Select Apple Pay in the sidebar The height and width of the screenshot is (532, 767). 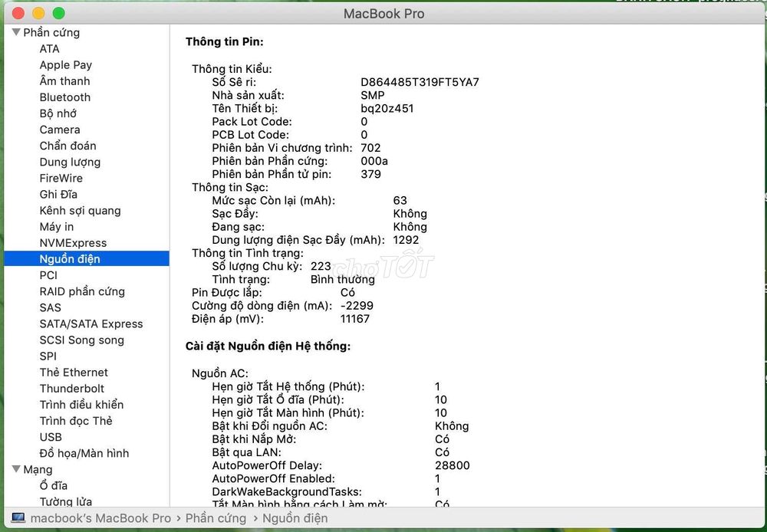tap(65, 65)
